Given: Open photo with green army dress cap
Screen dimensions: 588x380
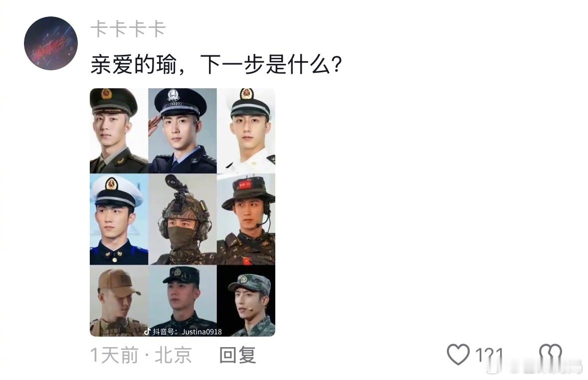Looking at the screenshot, I should pyautogui.click(x=119, y=131).
